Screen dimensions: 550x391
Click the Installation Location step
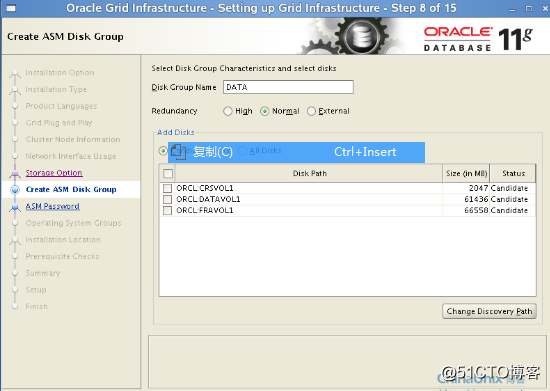(63, 240)
